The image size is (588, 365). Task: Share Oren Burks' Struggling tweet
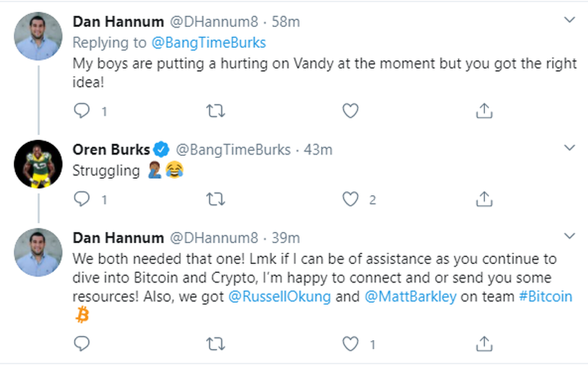[484, 199]
